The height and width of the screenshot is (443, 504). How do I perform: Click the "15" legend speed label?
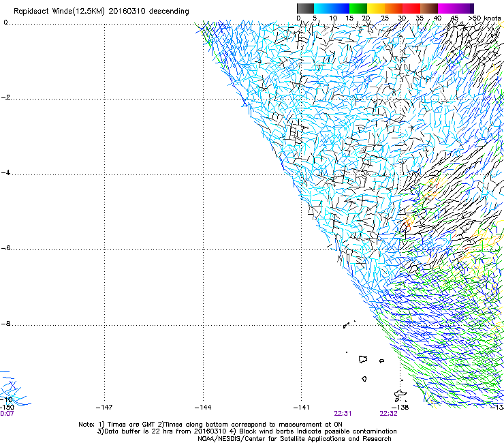coord(349,18)
